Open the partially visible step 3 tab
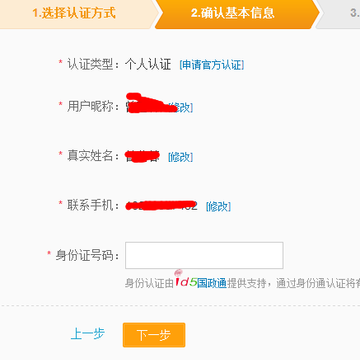Image resolution: width=360 pixels, height=360 pixels. pyautogui.click(x=339, y=14)
